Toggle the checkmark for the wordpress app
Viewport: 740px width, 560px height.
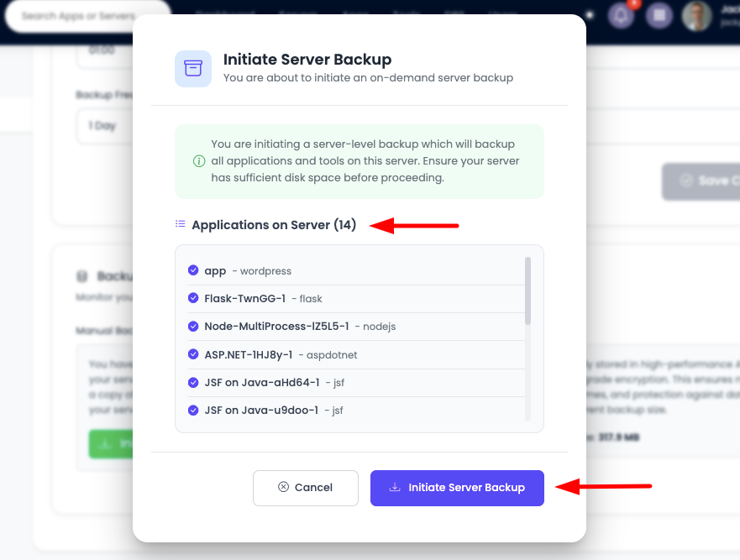coord(192,270)
